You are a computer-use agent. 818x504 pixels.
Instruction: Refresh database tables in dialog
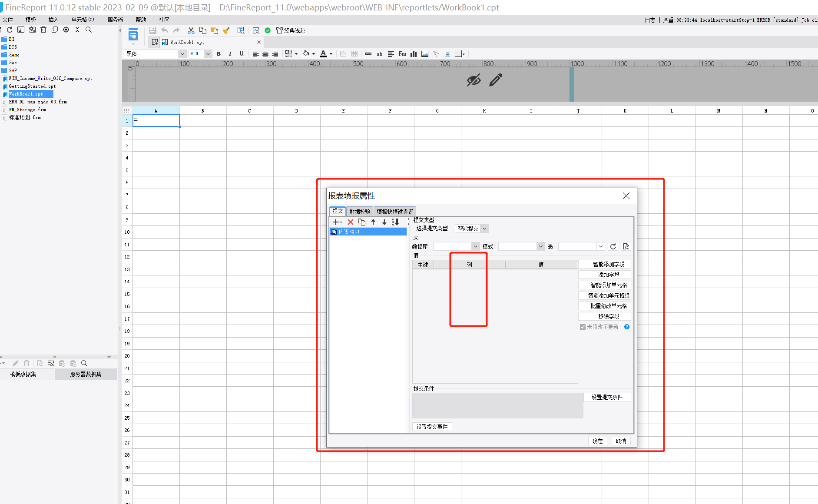click(613, 246)
